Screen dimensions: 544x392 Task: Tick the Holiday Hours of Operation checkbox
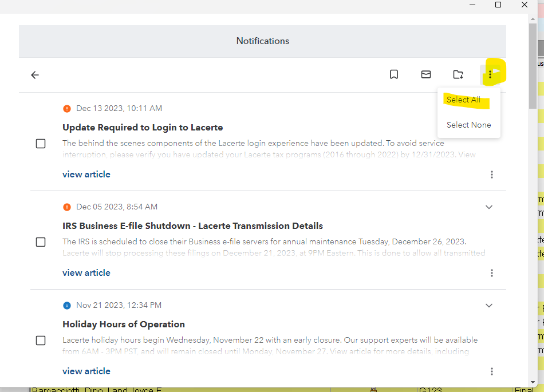click(x=41, y=340)
